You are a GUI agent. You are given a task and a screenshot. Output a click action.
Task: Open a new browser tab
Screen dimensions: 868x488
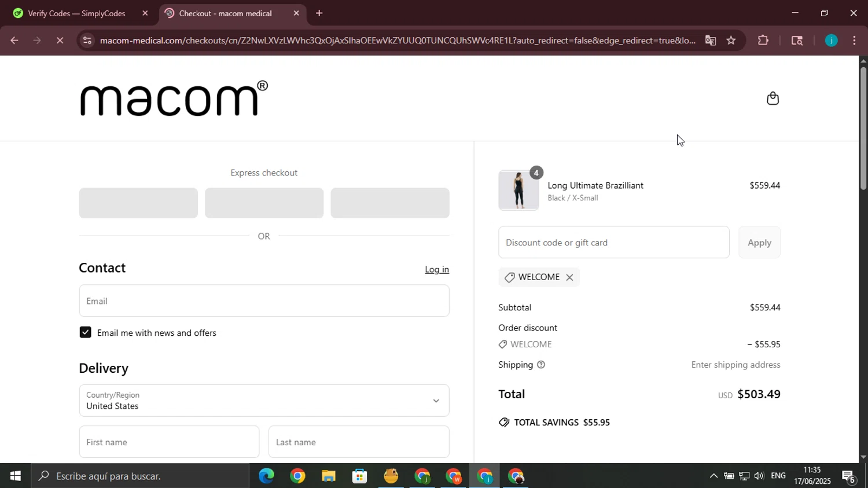coord(319,13)
